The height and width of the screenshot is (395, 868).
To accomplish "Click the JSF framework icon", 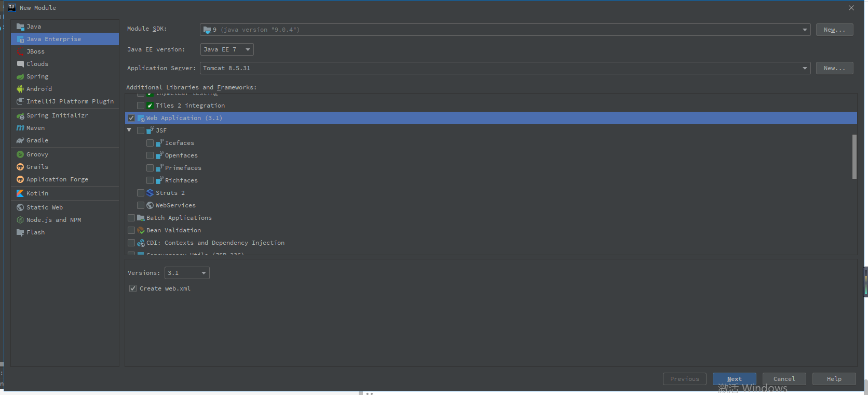I will (150, 130).
